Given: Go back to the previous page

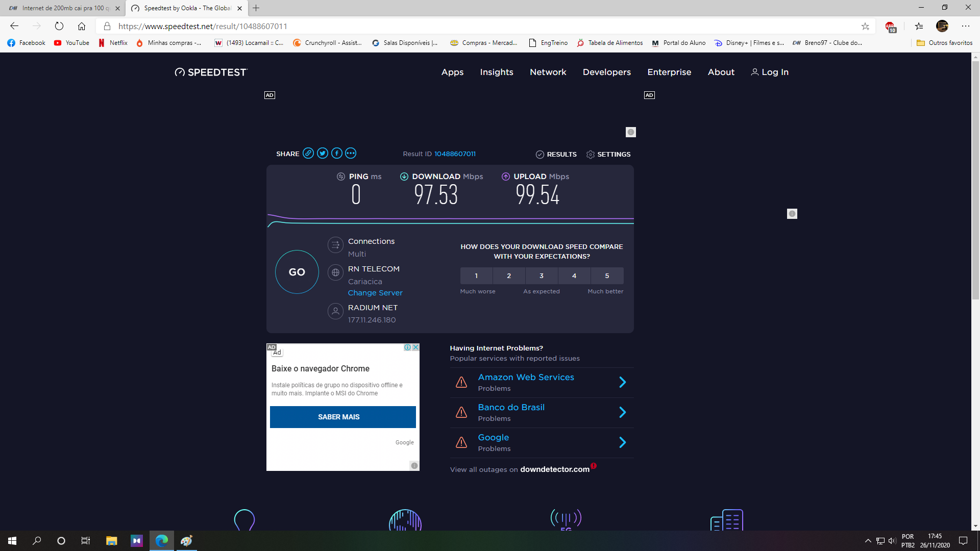Looking at the screenshot, I should (x=14, y=26).
